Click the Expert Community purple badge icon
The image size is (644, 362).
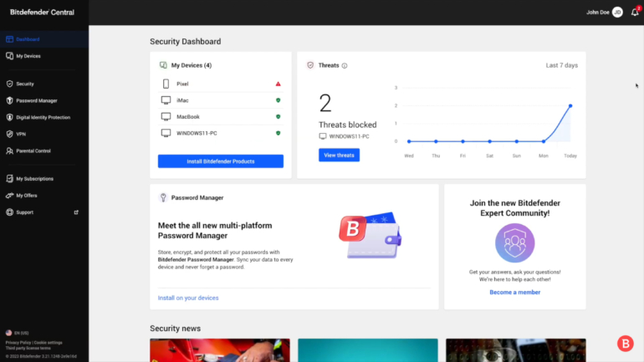coord(514,243)
